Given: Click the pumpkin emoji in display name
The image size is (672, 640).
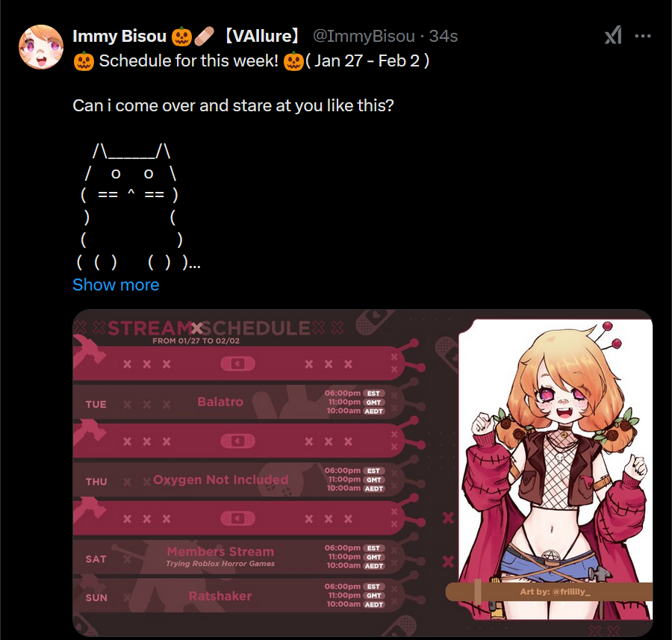Looking at the screenshot, I should click(x=181, y=36).
